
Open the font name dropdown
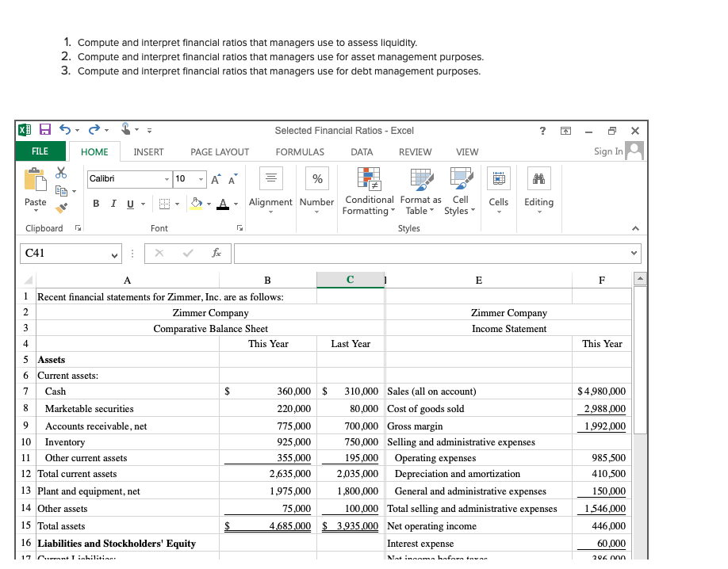tap(167, 179)
